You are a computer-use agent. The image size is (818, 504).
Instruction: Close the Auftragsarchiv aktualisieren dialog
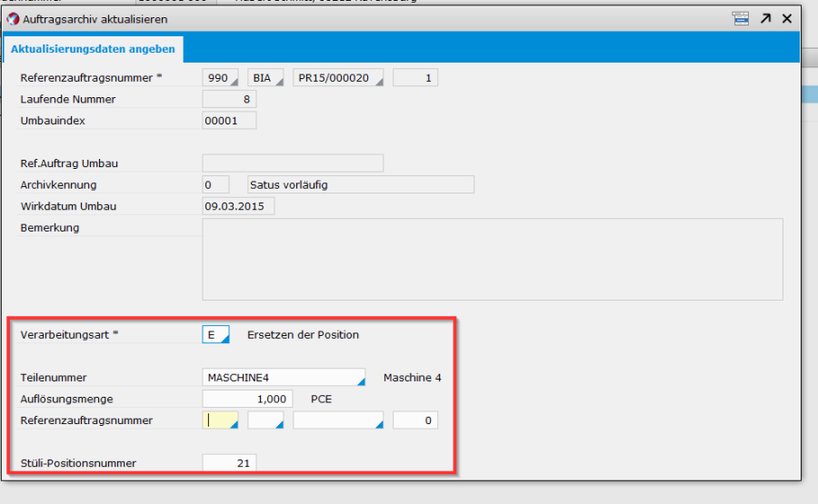tap(787, 18)
